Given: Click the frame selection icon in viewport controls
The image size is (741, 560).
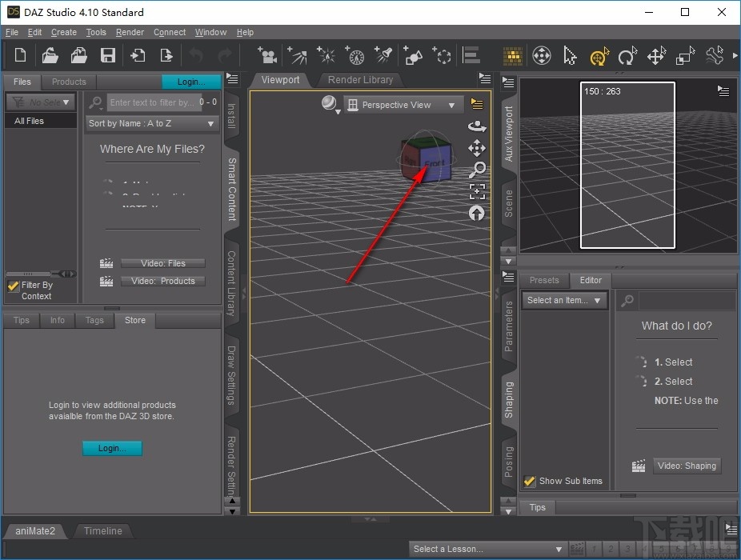Looking at the screenshot, I should click(476, 191).
